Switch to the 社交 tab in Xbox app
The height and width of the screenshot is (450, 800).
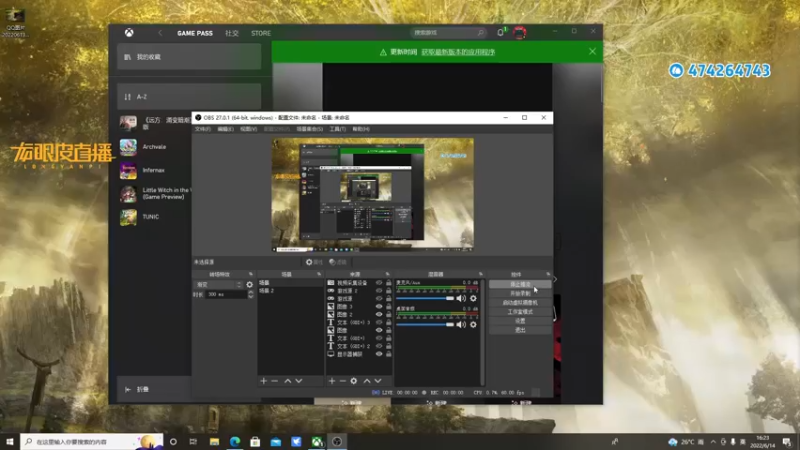(232, 33)
